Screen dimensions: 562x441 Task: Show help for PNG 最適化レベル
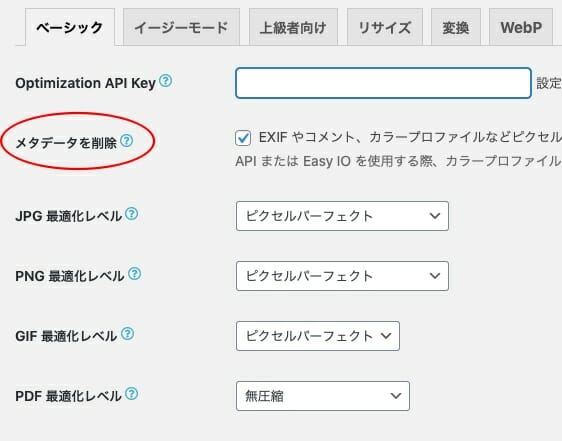(135, 274)
